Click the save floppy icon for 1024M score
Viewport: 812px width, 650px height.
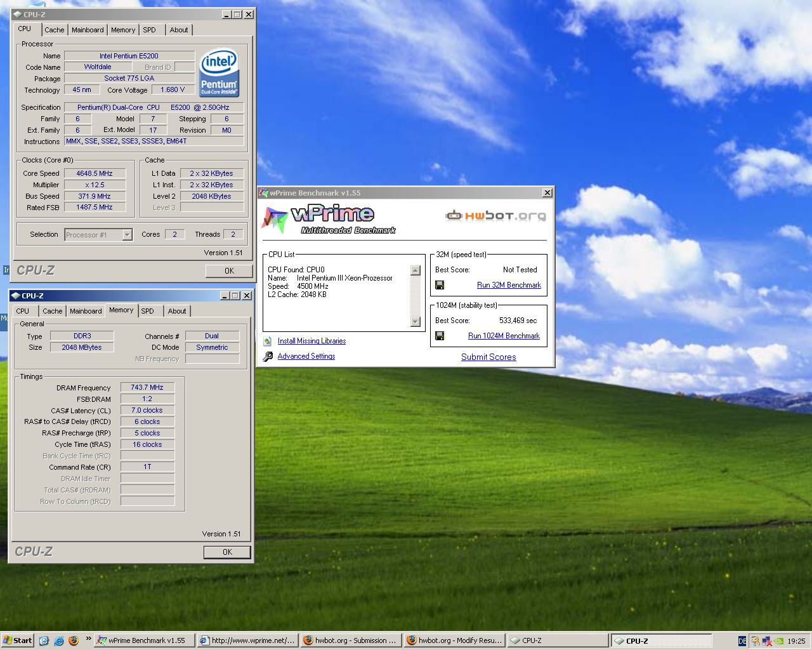pyautogui.click(x=439, y=336)
